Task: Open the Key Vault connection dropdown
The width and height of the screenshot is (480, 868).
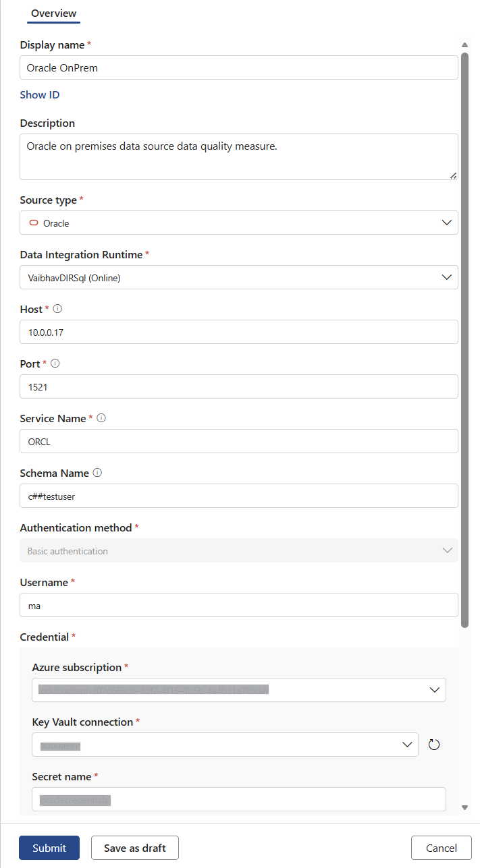Action: pos(406,745)
